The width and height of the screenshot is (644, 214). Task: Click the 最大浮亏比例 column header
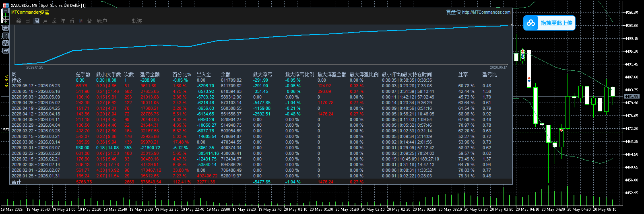(300, 74)
